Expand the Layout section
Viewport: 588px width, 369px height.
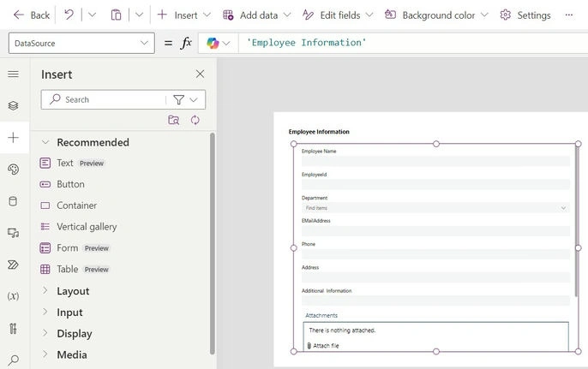pyautogui.click(x=45, y=291)
